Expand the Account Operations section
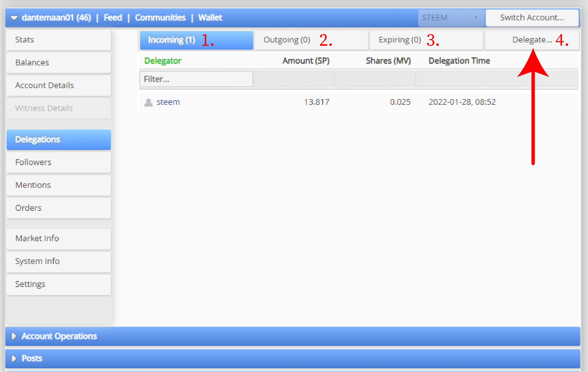Viewport: 588px width, 372px height. click(x=293, y=336)
